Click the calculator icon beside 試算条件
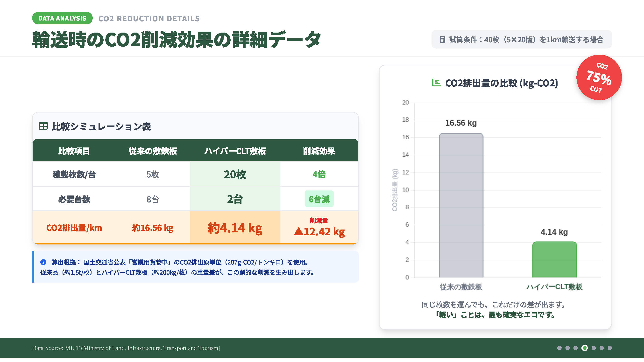The height and width of the screenshot is (362, 644). 442,40
